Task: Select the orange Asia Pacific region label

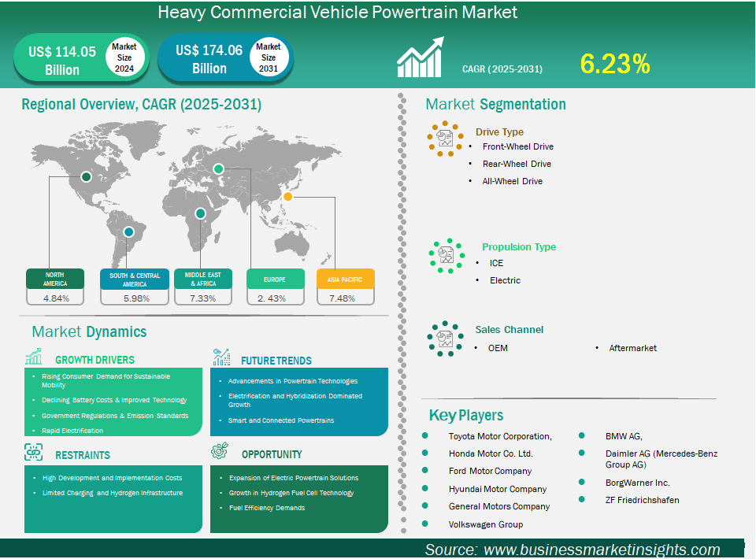Action: click(345, 279)
